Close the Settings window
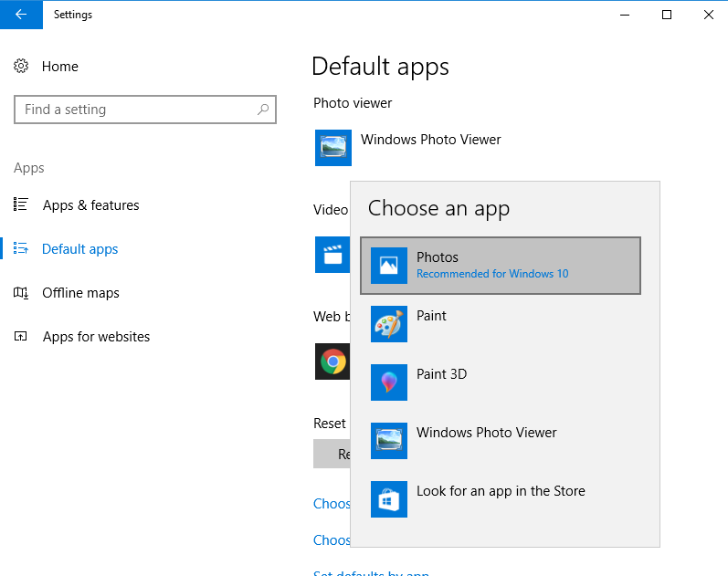 [709, 15]
